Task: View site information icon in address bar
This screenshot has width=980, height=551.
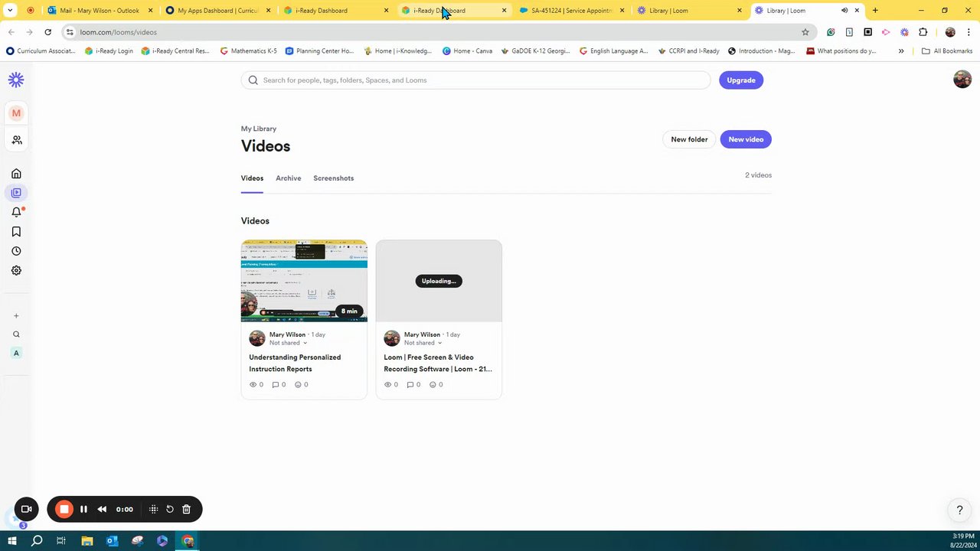Action: tap(70, 32)
